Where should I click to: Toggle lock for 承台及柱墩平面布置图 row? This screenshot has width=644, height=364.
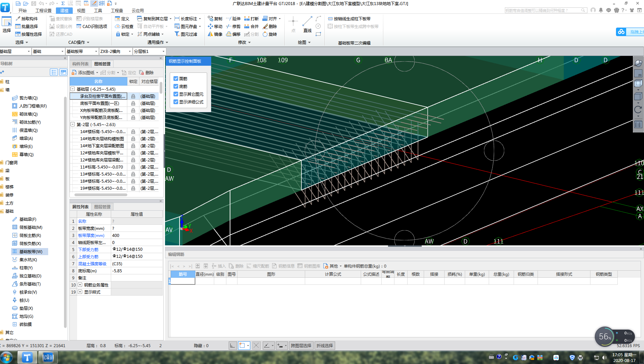133,96
